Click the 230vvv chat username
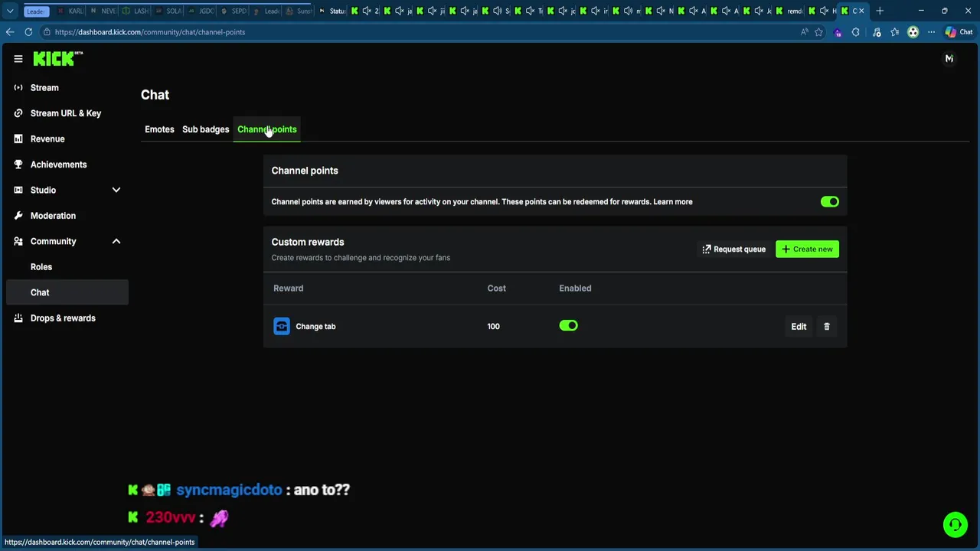Image resolution: width=980 pixels, height=551 pixels. tap(171, 518)
